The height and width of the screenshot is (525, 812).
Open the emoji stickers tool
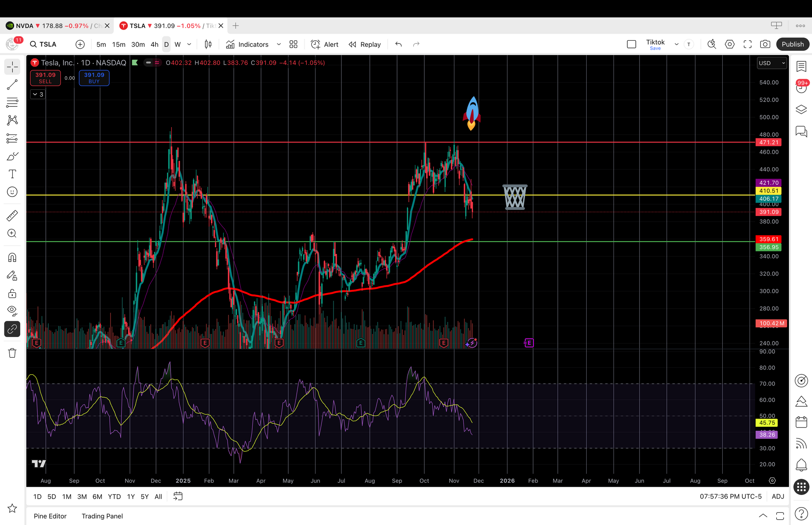[12, 192]
